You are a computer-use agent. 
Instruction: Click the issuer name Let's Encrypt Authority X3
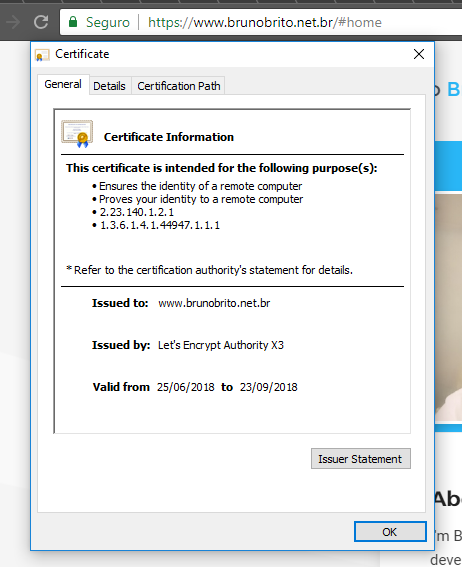(x=221, y=345)
